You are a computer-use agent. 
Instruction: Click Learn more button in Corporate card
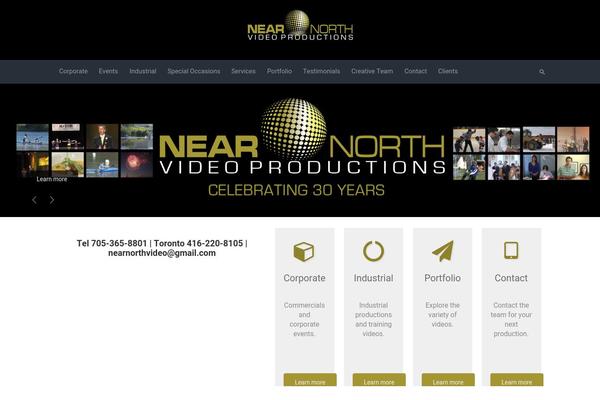[x=310, y=380]
